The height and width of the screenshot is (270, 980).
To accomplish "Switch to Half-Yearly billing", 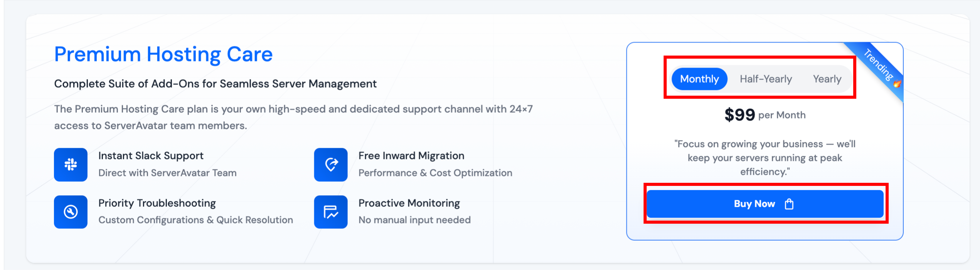I will tap(766, 79).
